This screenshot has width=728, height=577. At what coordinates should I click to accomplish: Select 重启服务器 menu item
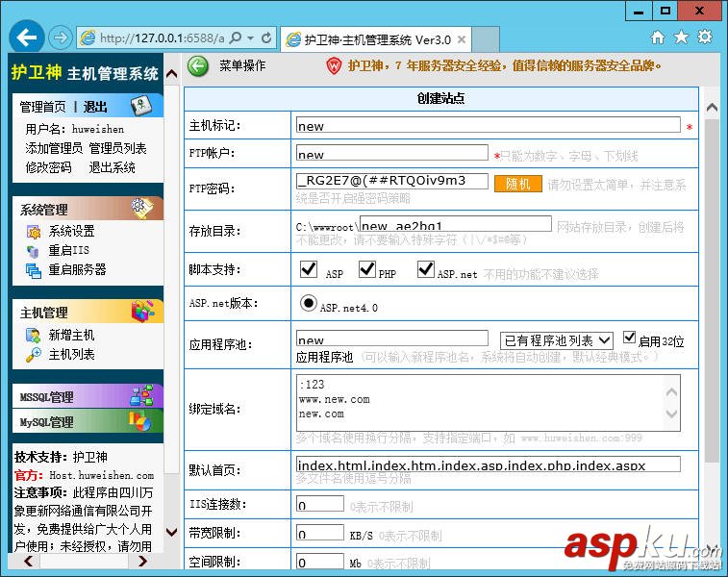[77, 269]
